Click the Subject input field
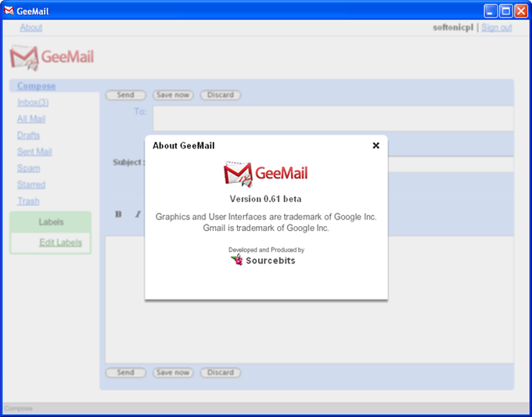532x417 pixels. tap(451, 164)
